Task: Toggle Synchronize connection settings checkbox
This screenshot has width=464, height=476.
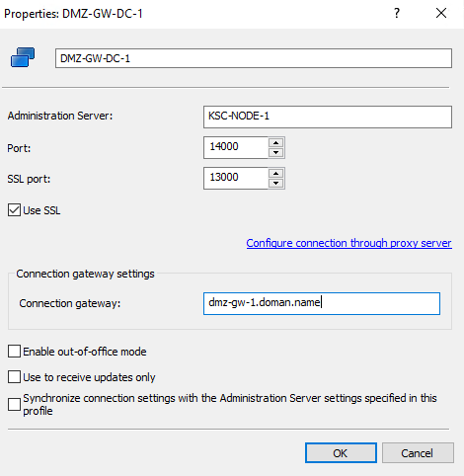Action: pos(14,405)
